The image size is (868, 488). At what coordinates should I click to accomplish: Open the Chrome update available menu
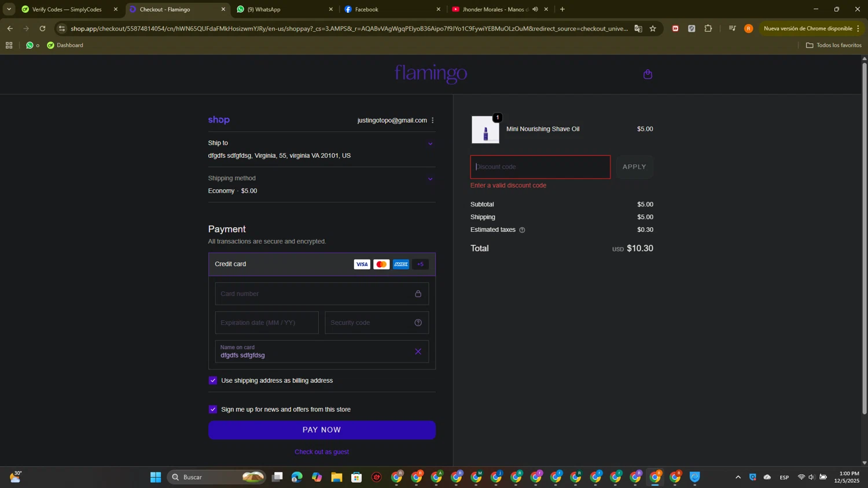point(812,28)
